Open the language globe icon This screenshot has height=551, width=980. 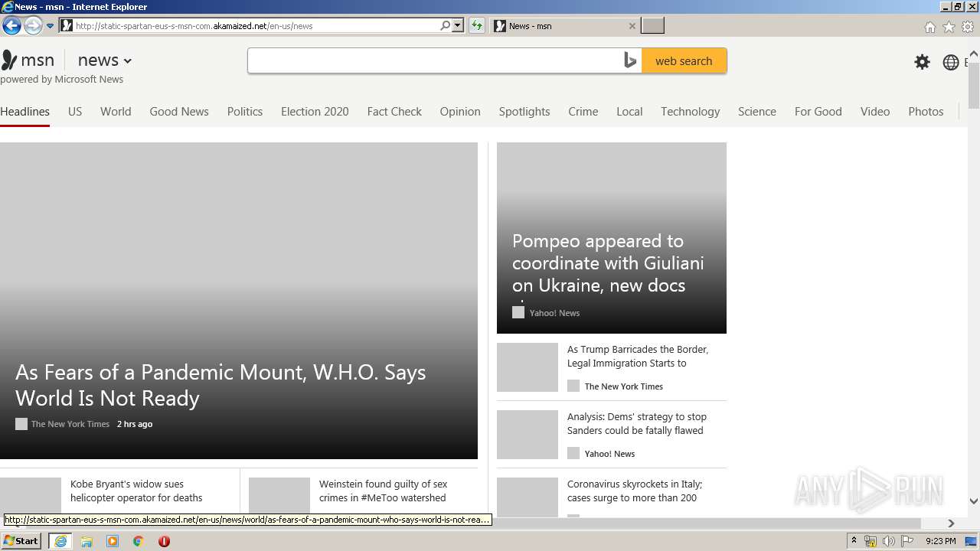coord(951,62)
